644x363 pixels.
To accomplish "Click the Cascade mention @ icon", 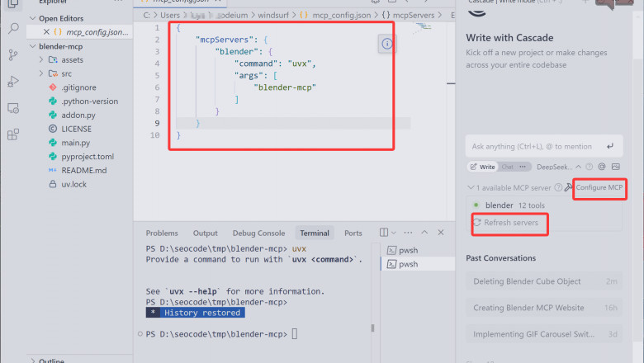I will pos(602,167).
